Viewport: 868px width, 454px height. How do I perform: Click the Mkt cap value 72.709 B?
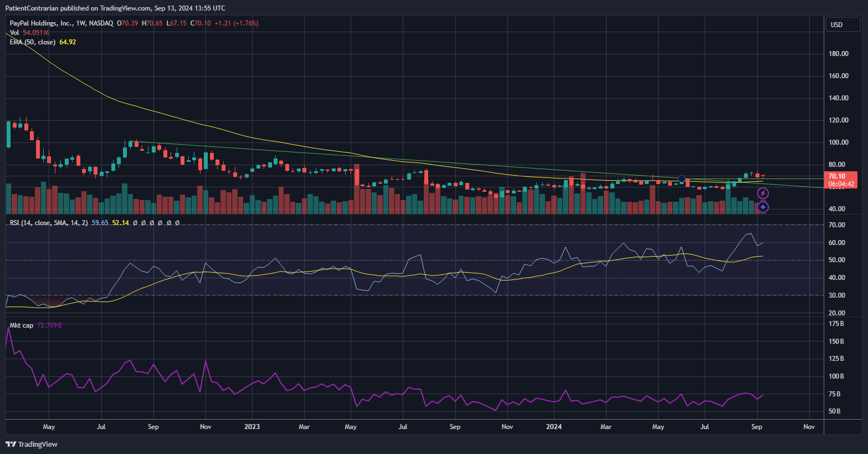(x=49, y=325)
